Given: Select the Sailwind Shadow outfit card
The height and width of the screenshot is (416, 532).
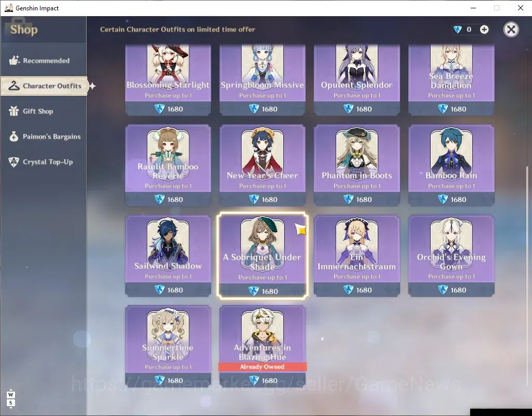Looking at the screenshot, I should tap(168, 256).
